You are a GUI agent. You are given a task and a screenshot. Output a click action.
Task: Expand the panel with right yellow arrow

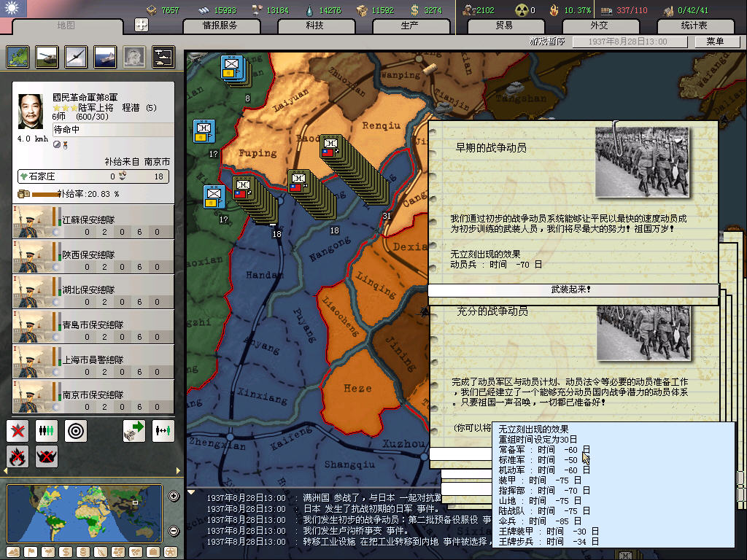click(179, 470)
